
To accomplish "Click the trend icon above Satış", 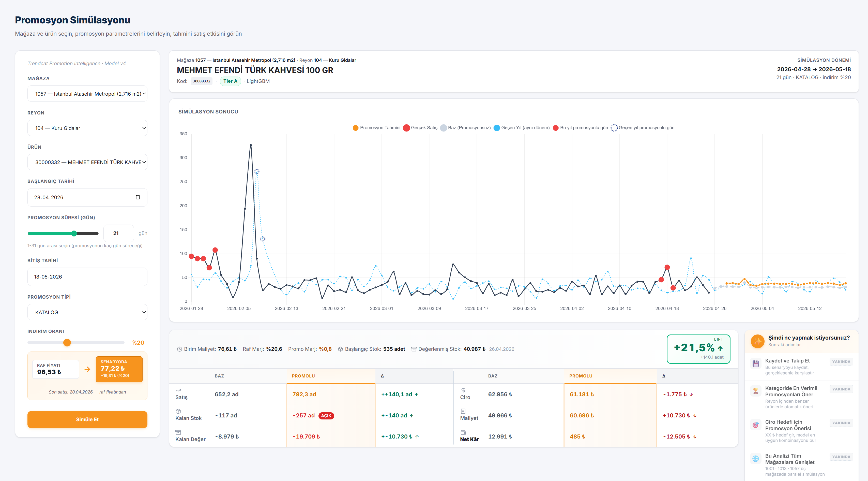I will point(178,390).
